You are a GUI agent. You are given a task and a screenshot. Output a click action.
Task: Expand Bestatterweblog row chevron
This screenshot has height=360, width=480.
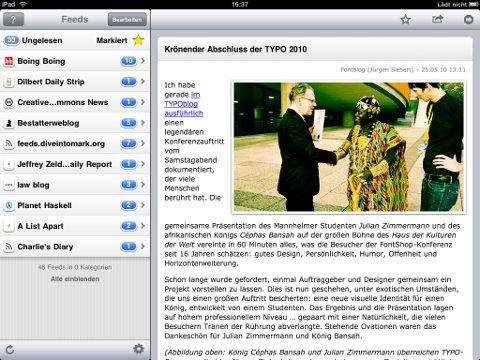[143, 123]
